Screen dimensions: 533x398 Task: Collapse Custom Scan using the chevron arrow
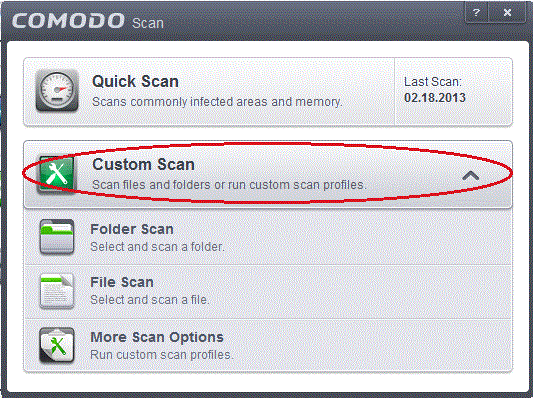[x=470, y=176]
